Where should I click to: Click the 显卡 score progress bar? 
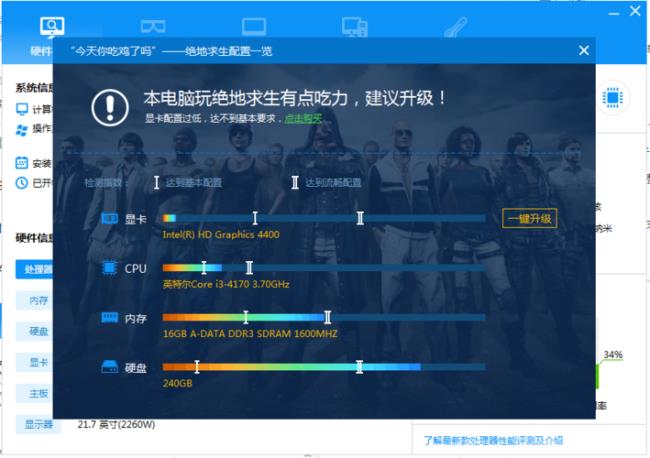tap(324, 218)
